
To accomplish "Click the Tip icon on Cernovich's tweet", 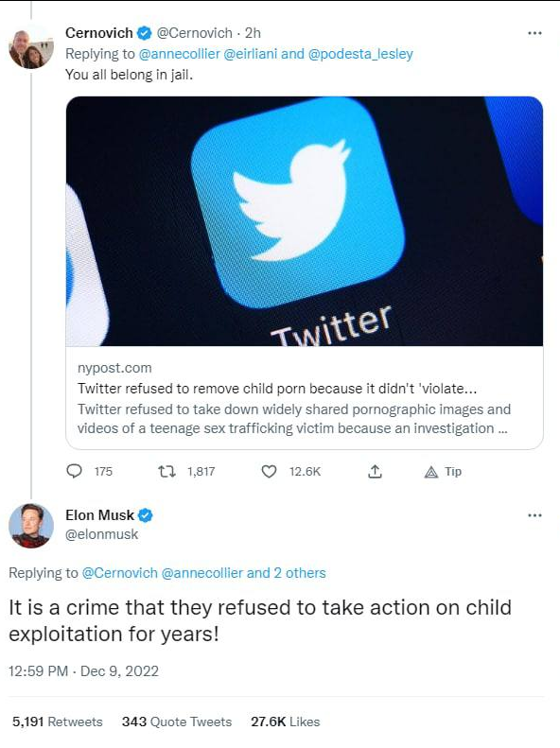I will pyautogui.click(x=430, y=472).
